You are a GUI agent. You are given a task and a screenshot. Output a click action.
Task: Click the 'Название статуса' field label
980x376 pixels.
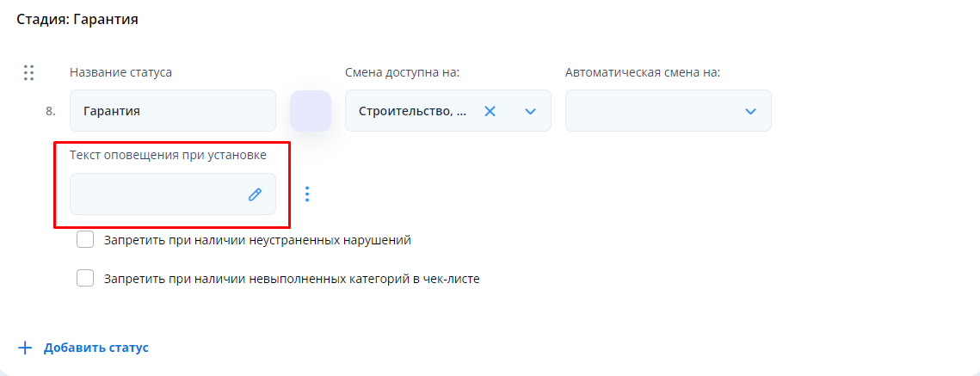coord(120,72)
